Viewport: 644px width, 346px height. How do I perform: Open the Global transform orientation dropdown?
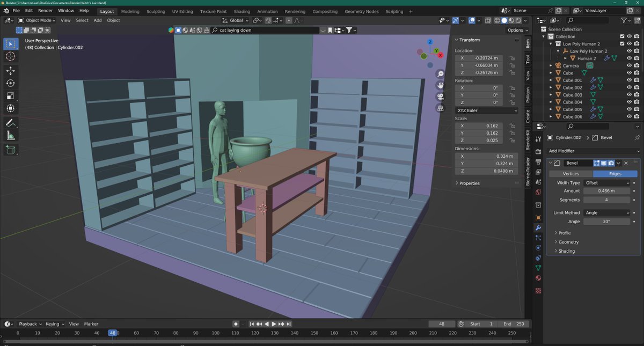236,20
